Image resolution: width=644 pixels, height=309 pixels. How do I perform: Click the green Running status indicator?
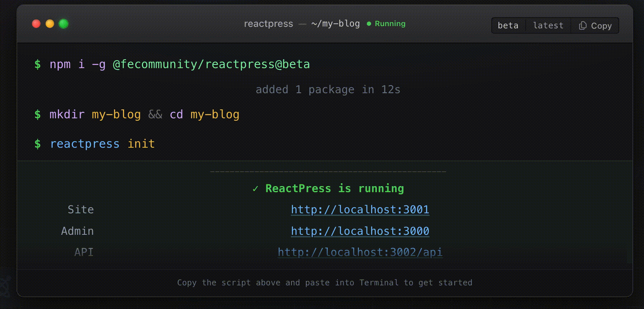(x=386, y=24)
